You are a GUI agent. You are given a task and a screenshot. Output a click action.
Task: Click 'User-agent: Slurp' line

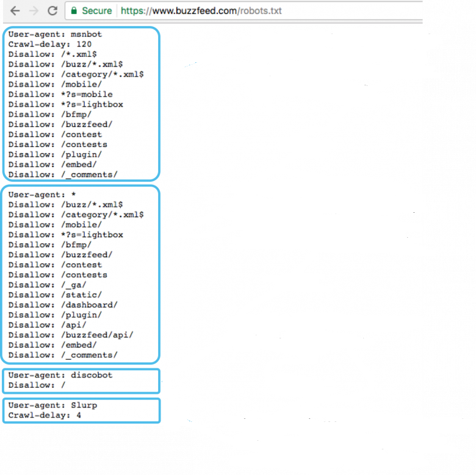[x=53, y=405]
